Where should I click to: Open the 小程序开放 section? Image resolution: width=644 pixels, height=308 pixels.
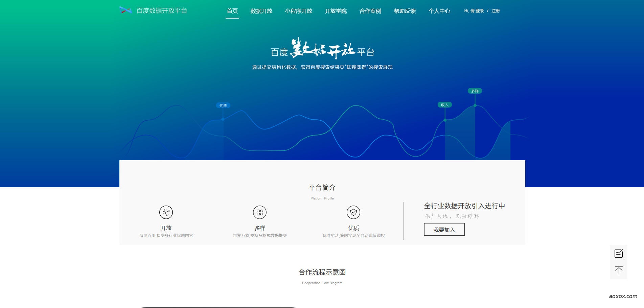click(x=299, y=11)
